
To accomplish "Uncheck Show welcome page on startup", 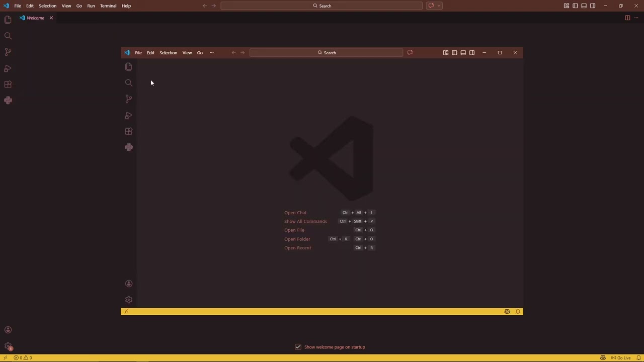I will (298, 347).
